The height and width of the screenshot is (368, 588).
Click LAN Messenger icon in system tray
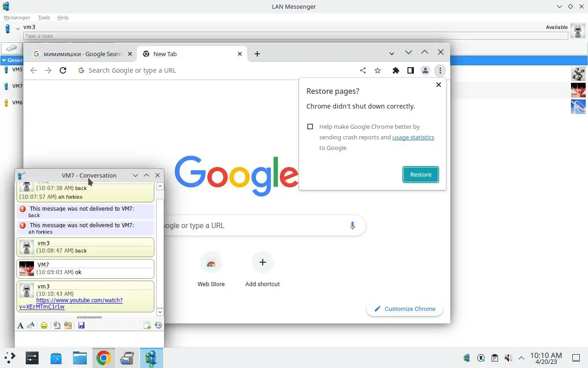point(467,358)
